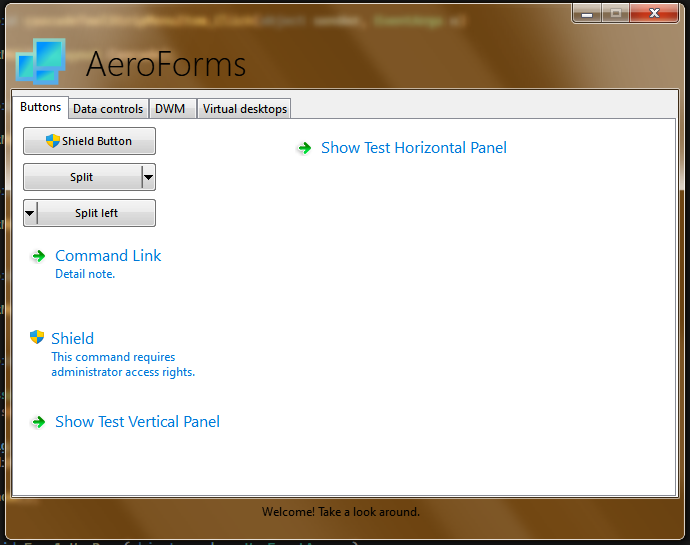This screenshot has height=545, width=690.
Task: Click the Split left button label
Action: [96, 213]
